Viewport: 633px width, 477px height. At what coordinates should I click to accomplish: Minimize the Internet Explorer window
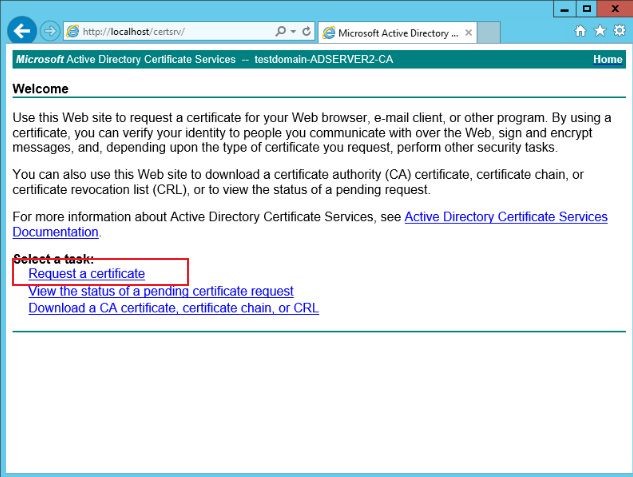(x=564, y=9)
